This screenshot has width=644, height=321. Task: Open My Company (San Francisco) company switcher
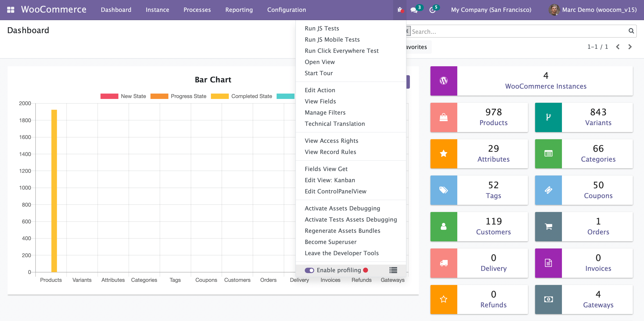point(491,10)
